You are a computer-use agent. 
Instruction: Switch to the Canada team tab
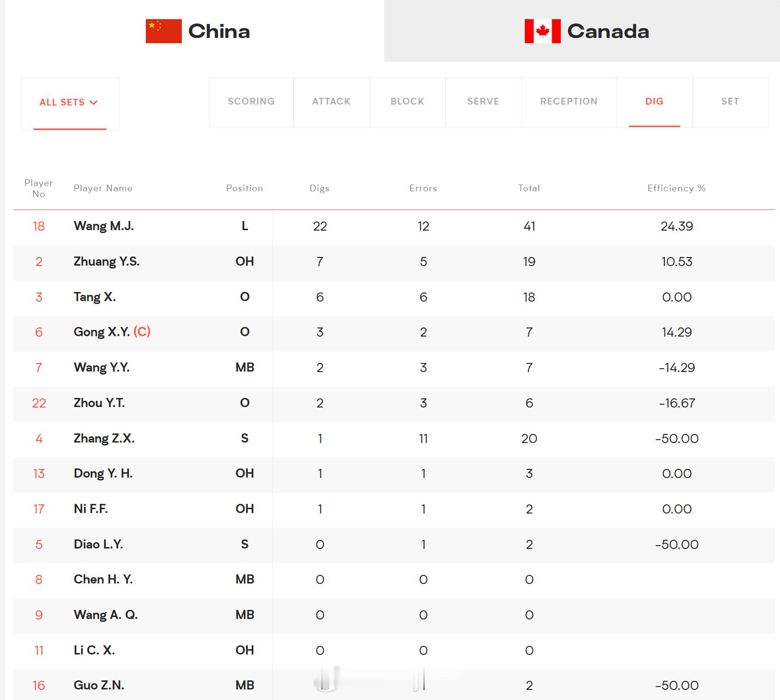[x=582, y=31]
